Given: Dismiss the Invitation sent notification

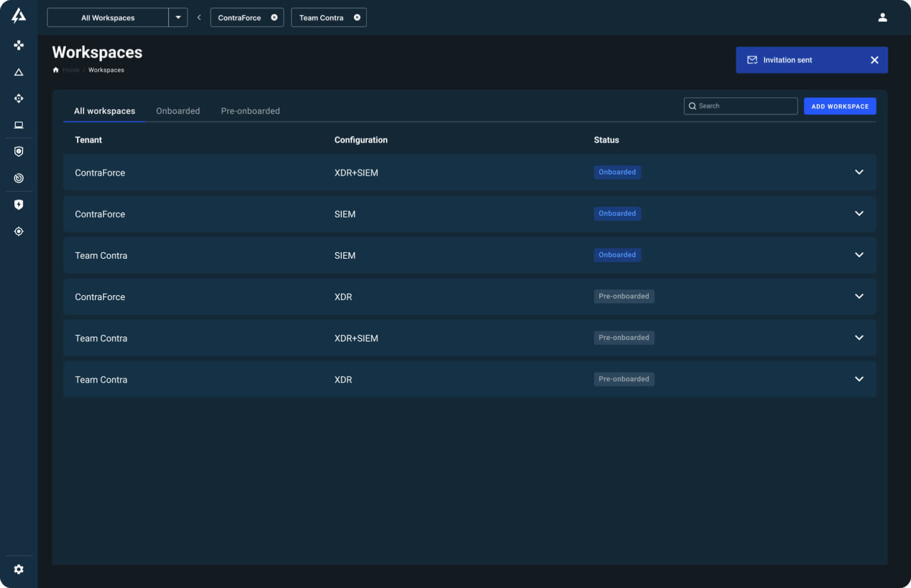Looking at the screenshot, I should (x=874, y=60).
